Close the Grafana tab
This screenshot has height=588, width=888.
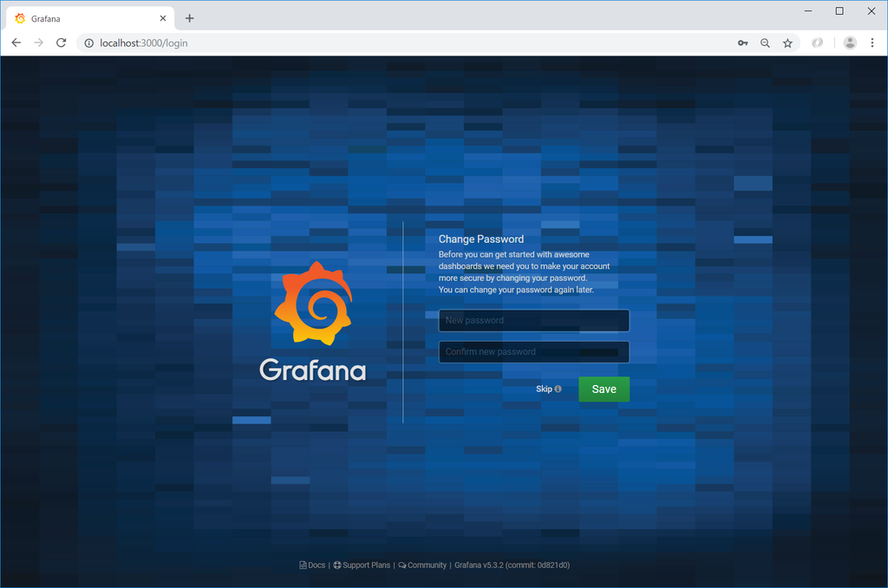(x=163, y=19)
